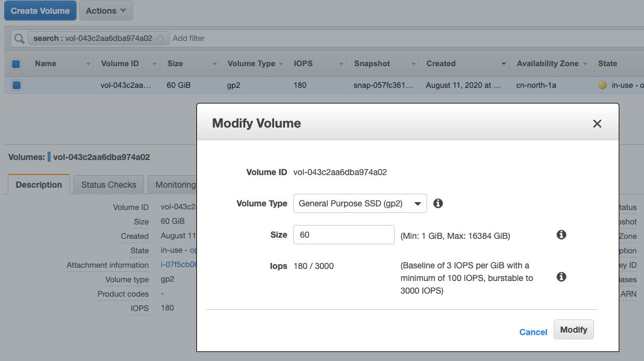Click the snap-057fc361 snapshot cell
644x361 pixels.
[x=383, y=85]
